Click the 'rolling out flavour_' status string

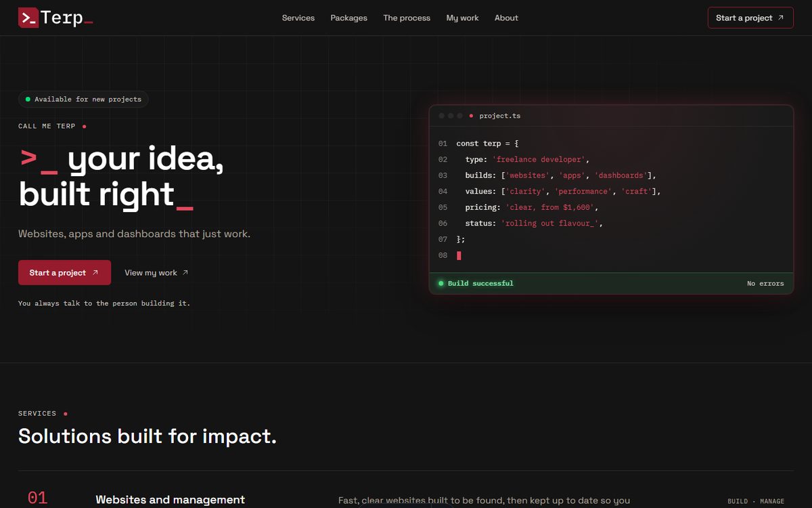tap(549, 223)
